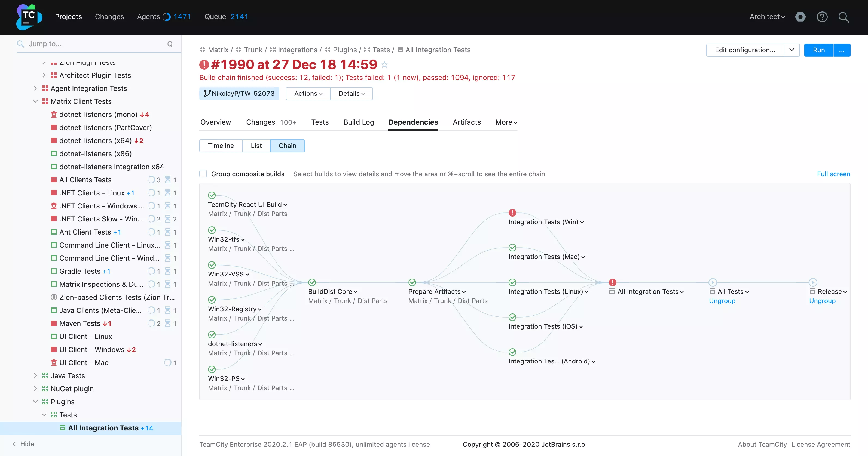The height and width of the screenshot is (456, 868).
Task: Open the Actions dropdown
Action: (x=308, y=94)
